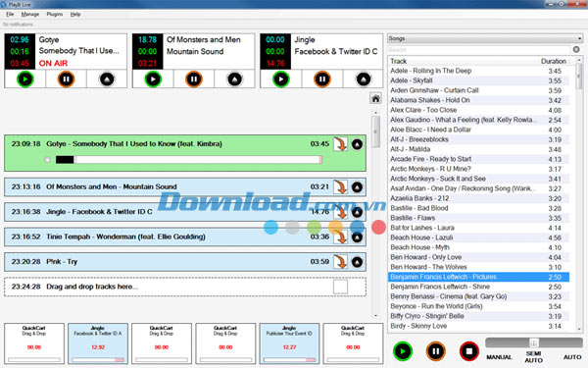Click orange arrow on Gotye playlist row
Image resolution: width=588 pixels, height=368 pixels.
tap(340, 144)
